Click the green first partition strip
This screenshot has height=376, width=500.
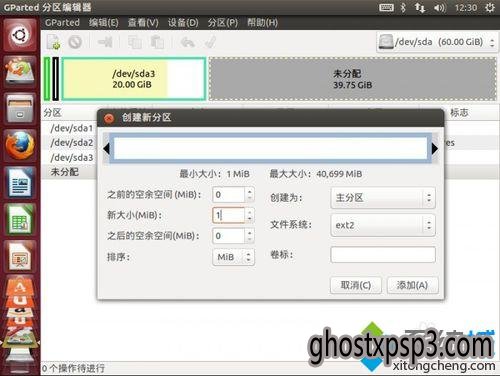point(47,79)
